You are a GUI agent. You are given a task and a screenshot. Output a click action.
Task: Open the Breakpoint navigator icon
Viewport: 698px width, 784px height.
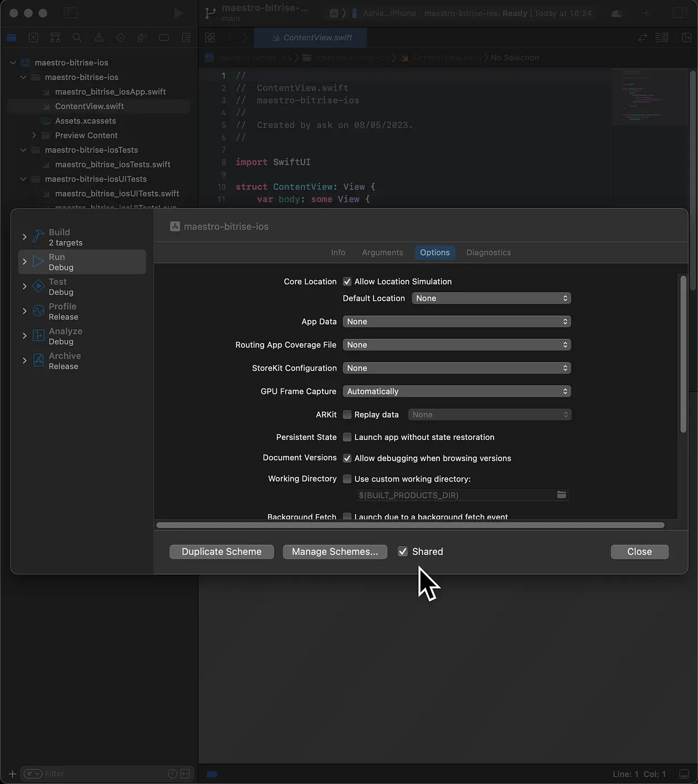coord(164,38)
